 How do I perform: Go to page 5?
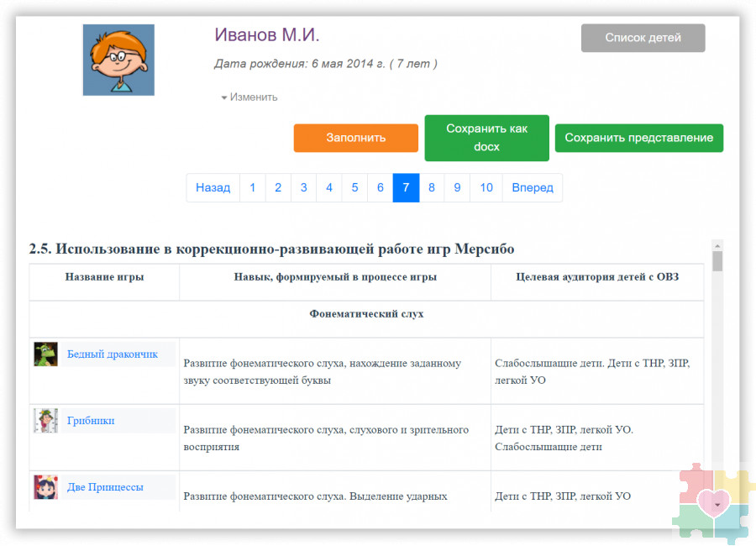click(354, 187)
